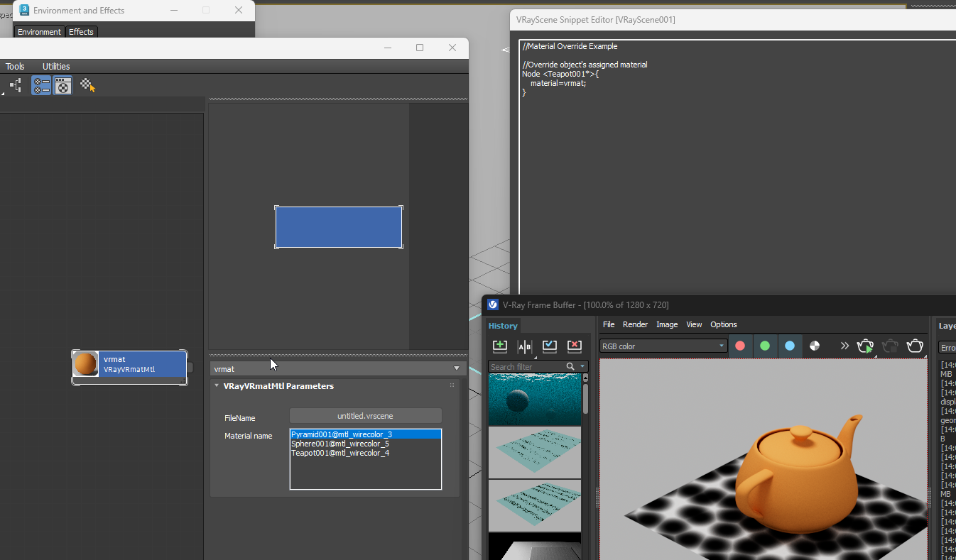Open the View menu in V-Ray Frame Buffer
The image size is (956, 560).
[x=694, y=324]
